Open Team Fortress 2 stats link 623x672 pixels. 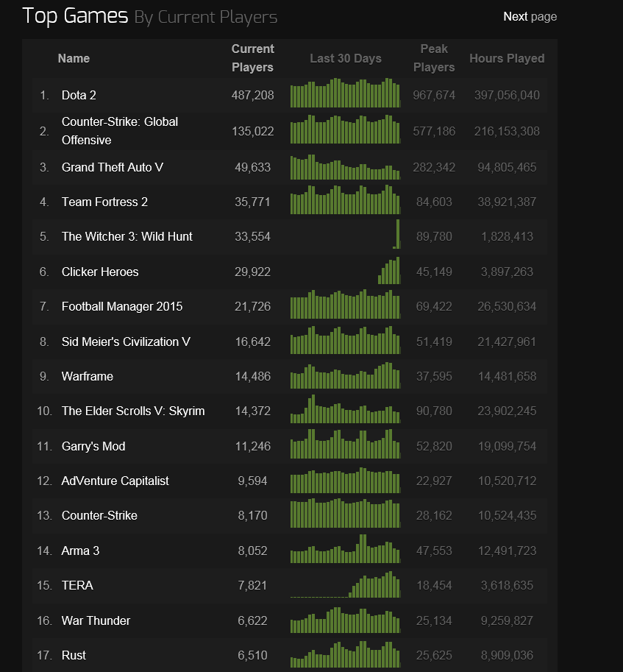click(x=104, y=202)
